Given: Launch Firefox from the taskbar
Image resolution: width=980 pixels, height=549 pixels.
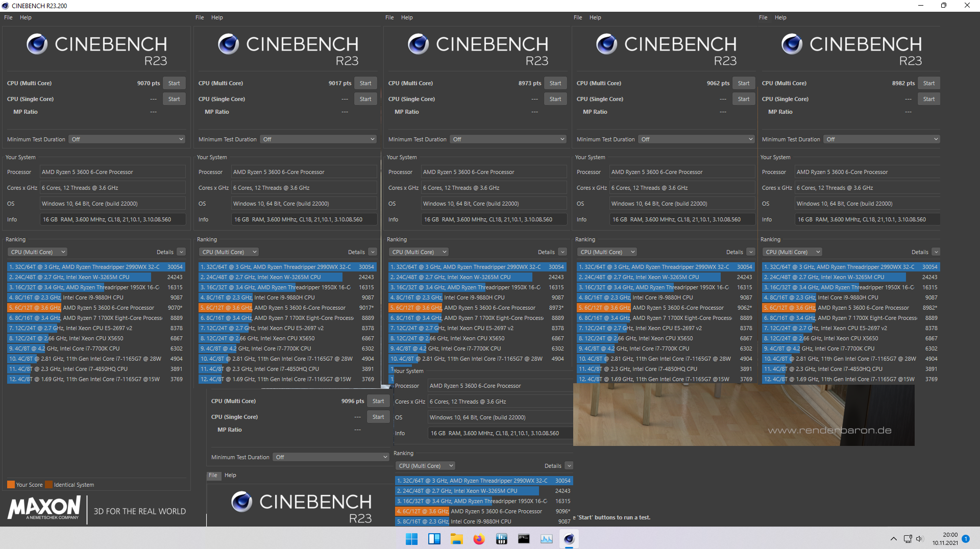Looking at the screenshot, I should pyautogui.click(x=479, y=539).
